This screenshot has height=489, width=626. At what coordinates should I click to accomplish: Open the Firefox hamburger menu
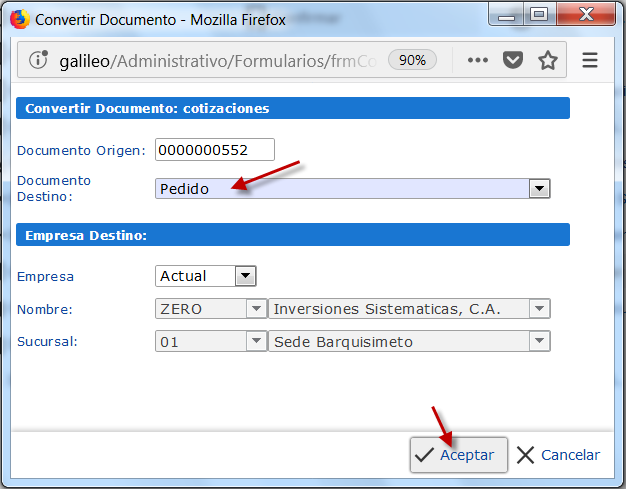tap(590, 60)
